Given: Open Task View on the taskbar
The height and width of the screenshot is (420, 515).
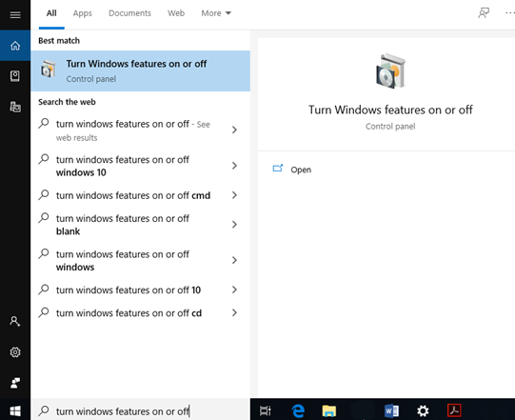Looking at the screenshot, I should 265,410.
